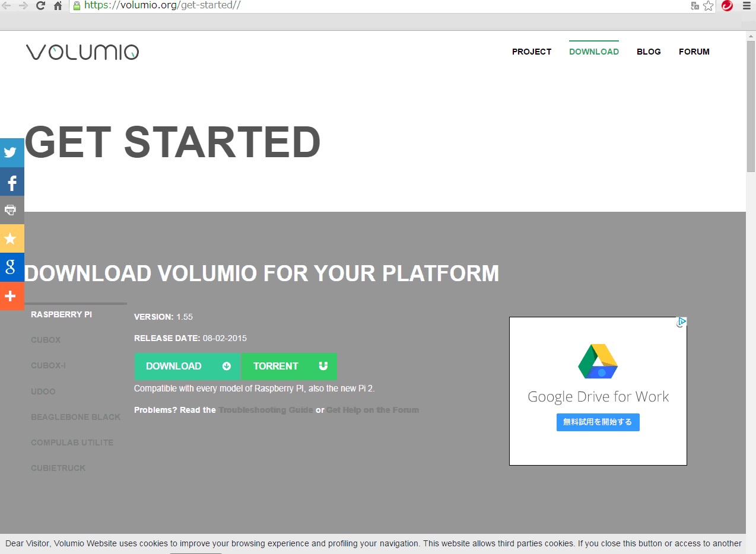756x554 pixels.
Task: Reload the page with refresh icon
Action: [40, 6]
